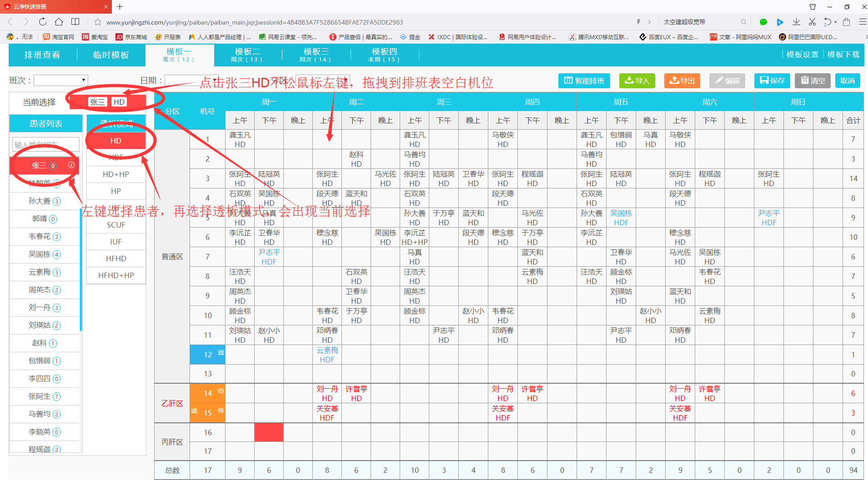Click the search magnifier icon
The image size is (868, 487).
coord(743,22)
